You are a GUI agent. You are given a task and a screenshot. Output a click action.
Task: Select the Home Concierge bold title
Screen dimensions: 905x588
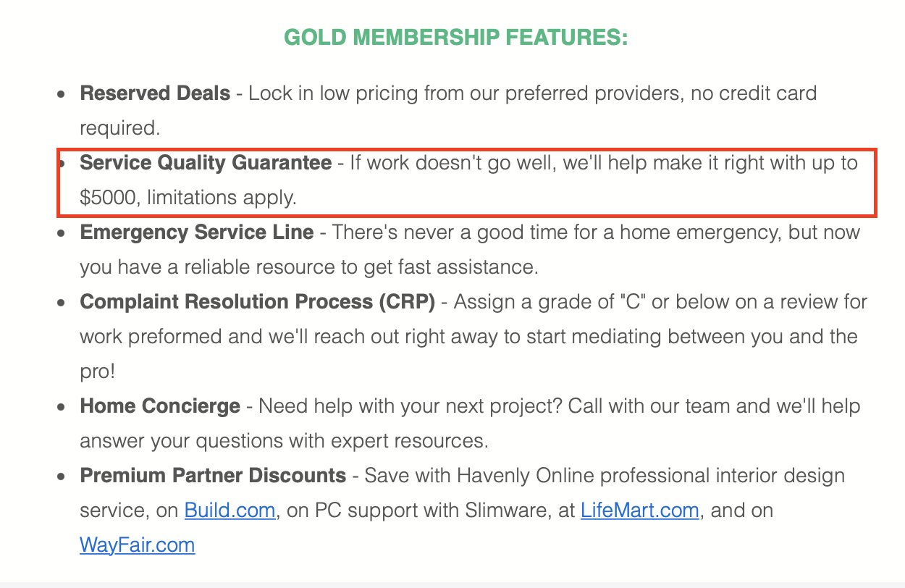[160, 406]
